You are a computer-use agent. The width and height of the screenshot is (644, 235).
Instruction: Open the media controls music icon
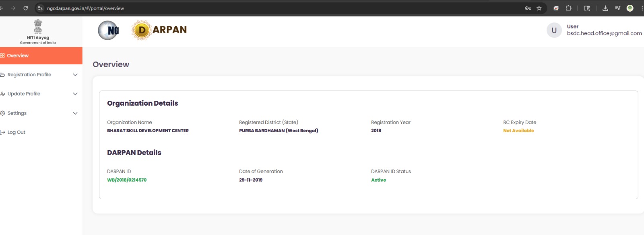click(x=617, y=8)
